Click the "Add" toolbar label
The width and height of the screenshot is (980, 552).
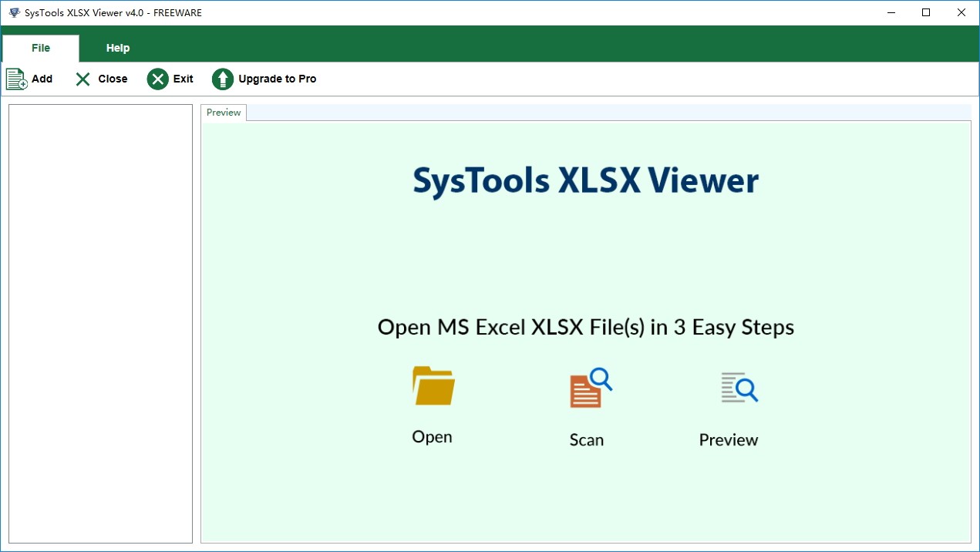pyautogui.click(x=42, y=79)
